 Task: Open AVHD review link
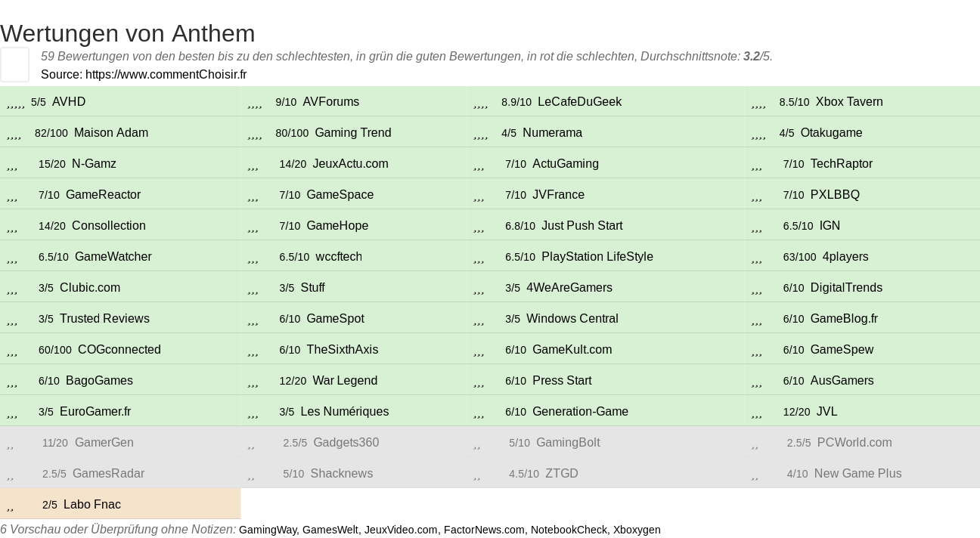[x=69, y=102]
